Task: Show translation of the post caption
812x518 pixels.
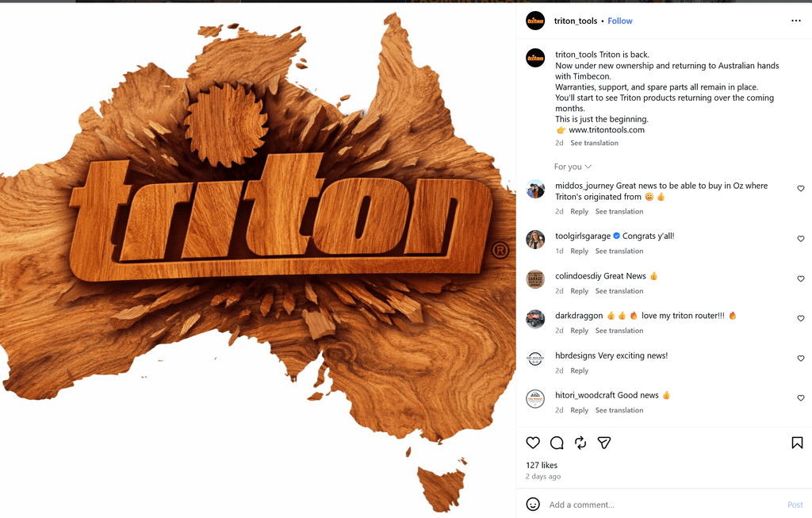Action: 594,143
